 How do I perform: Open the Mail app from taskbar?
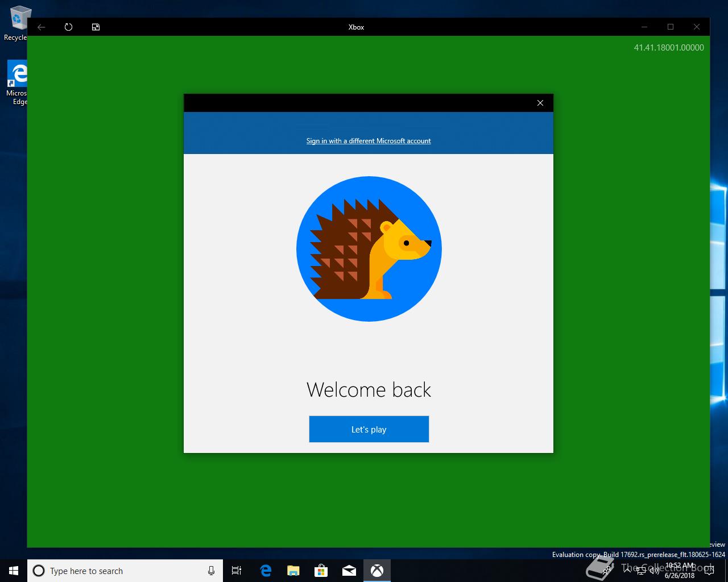click(349, 571)
